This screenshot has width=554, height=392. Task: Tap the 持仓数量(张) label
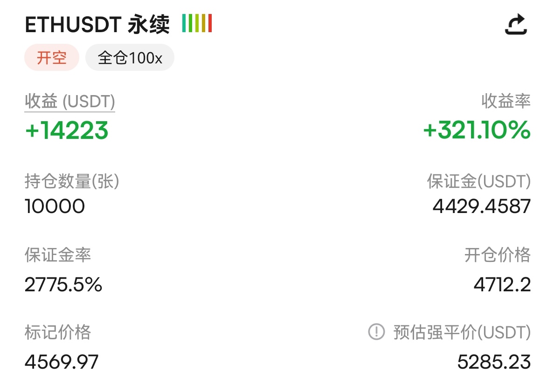click(72, 181)
